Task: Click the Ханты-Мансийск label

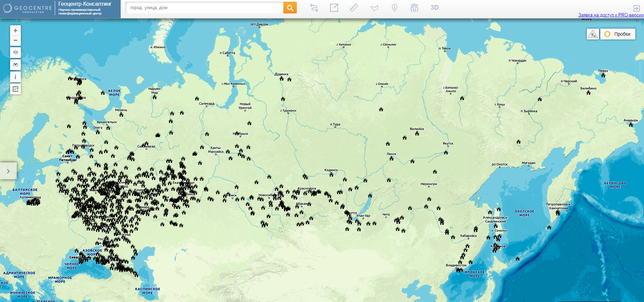Action: (216, 149)
